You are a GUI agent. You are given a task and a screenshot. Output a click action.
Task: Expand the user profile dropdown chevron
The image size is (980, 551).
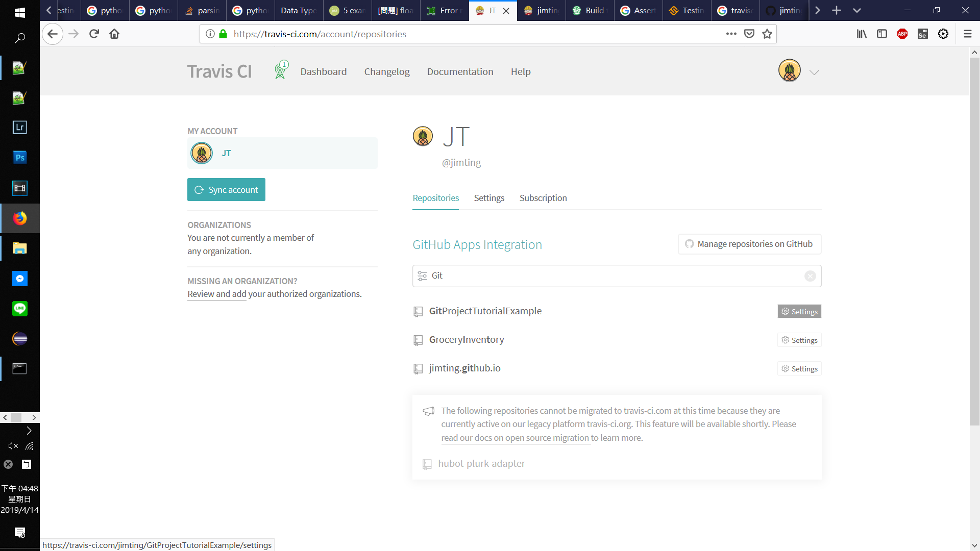coord(814,72)
